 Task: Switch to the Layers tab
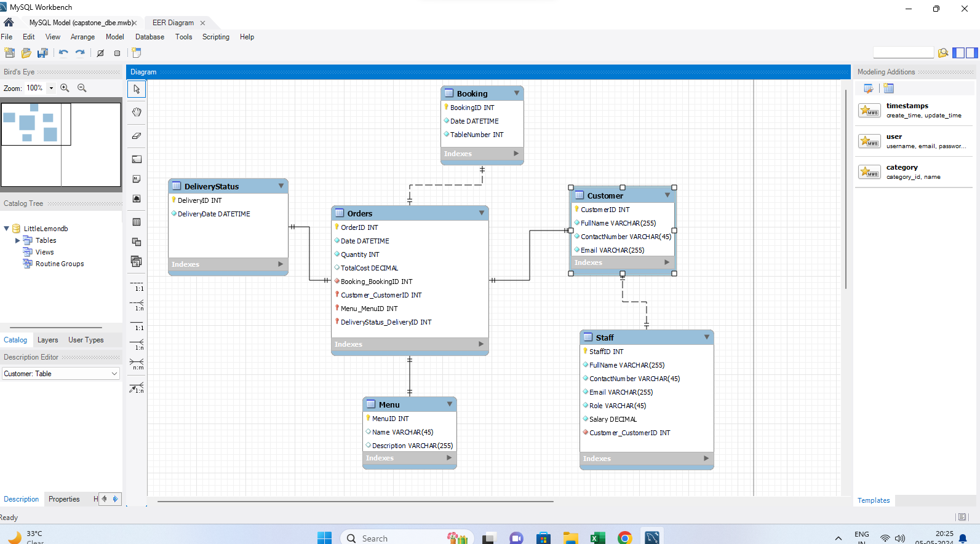[x=47, y=340]
